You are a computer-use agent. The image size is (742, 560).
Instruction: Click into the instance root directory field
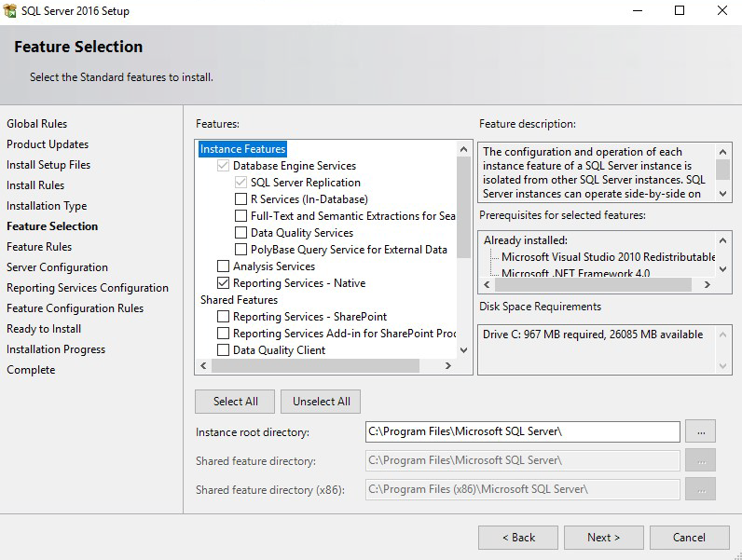point(522,431)
